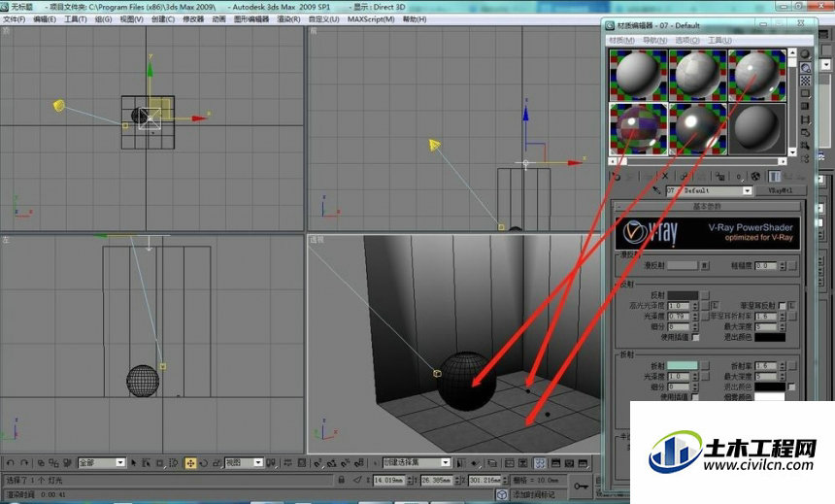Open the MAXScript(M) menu

tap(371, 19)
